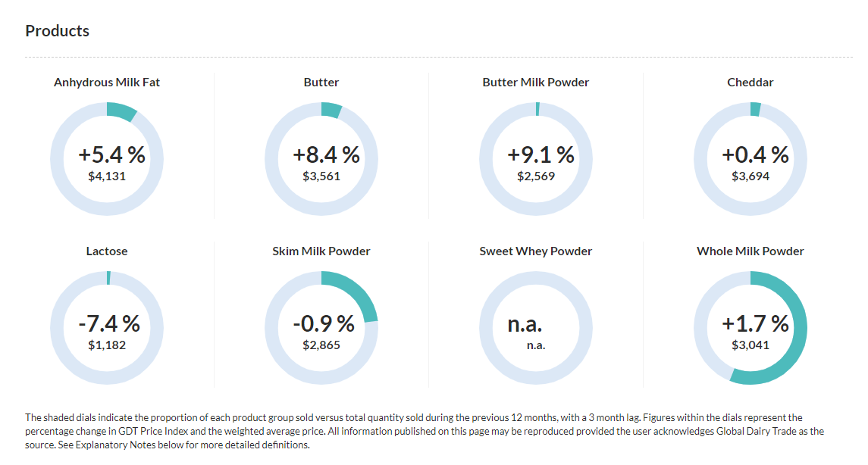
Task: Click the $1,182 Lactose average price
Action: tap(107, 345)
